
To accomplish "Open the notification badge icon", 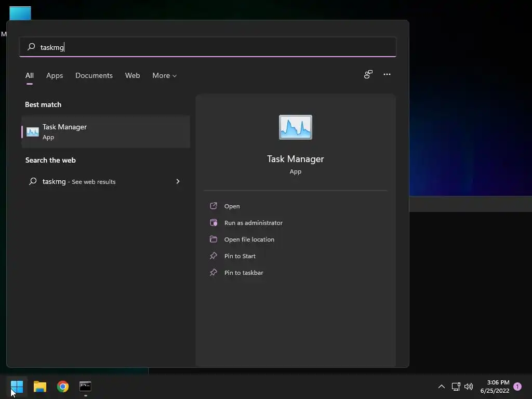I will pyautogui.click(x=517, y=387).
